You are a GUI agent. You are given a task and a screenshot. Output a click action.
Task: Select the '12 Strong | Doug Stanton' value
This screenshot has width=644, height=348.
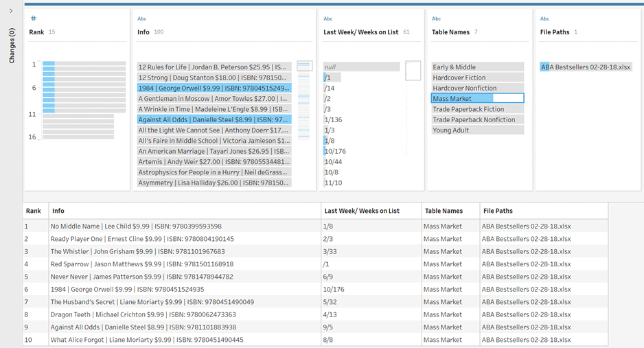[x=214, y=78]
